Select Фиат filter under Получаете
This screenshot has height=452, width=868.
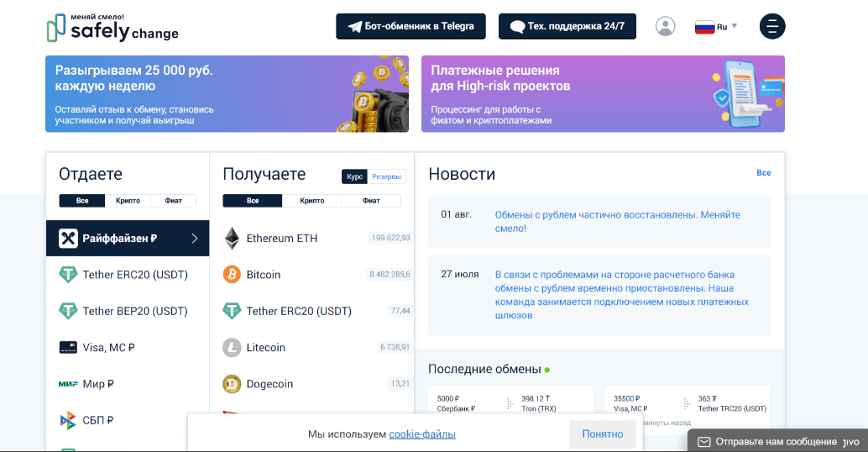371,201
